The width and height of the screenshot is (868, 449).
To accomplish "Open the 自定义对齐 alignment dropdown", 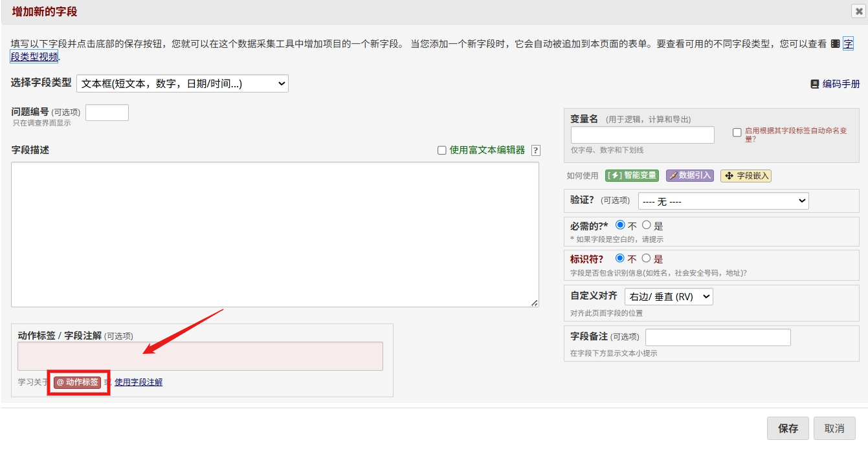I will click(x=669, y=297).
